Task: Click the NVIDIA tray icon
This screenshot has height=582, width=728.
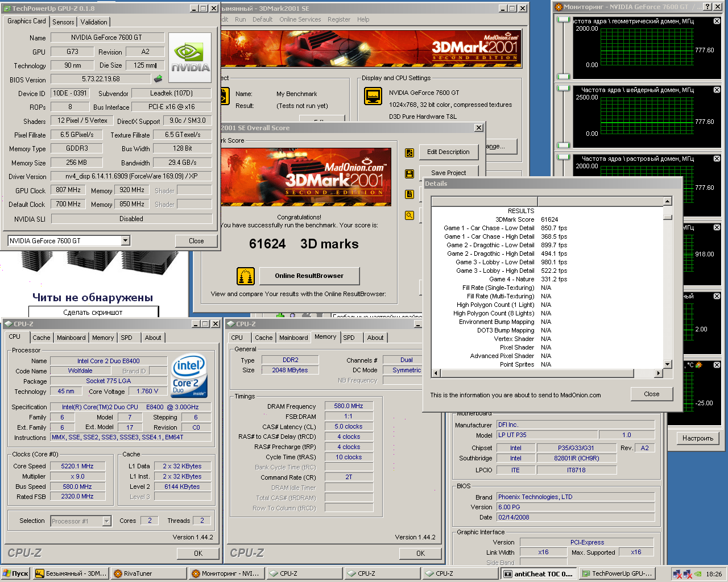Action: 698,574
